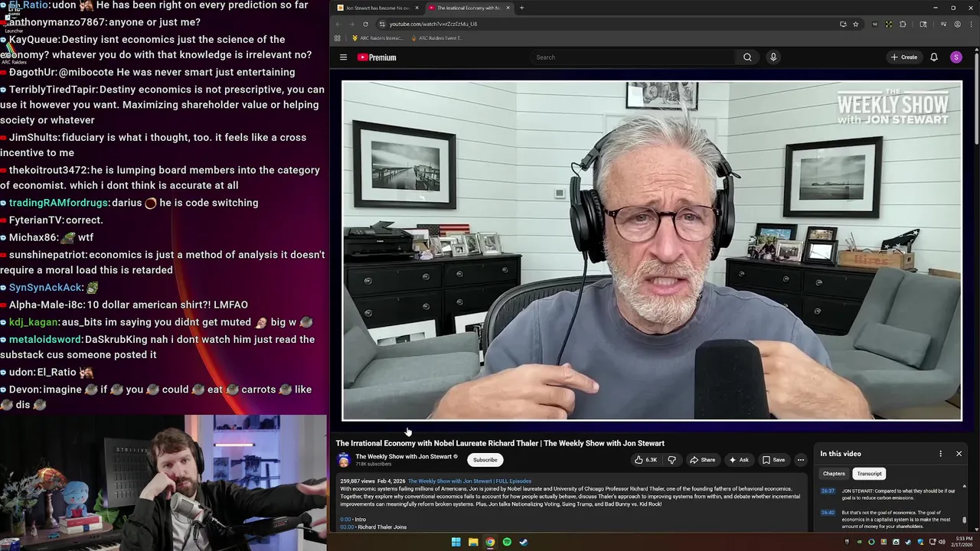This screenshot has height=551, width=980.
Task: Go back in the Chrome browser
Action: click(337, 24)
